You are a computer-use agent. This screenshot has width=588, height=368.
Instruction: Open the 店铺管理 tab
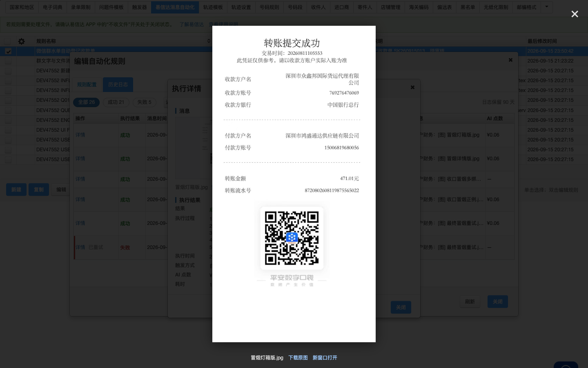[x=391, y=7]
